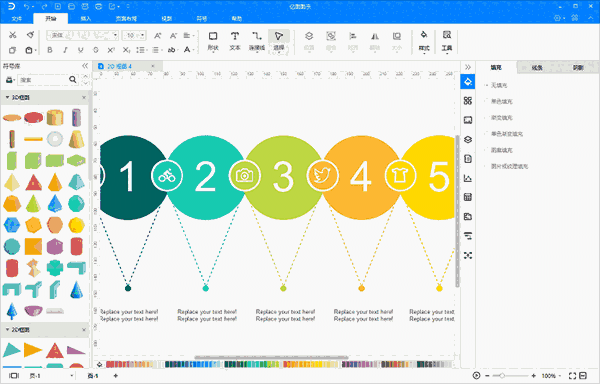Collapse the 3D框图 library section
This screenshot has height=384, width=600.
[7, 98]
